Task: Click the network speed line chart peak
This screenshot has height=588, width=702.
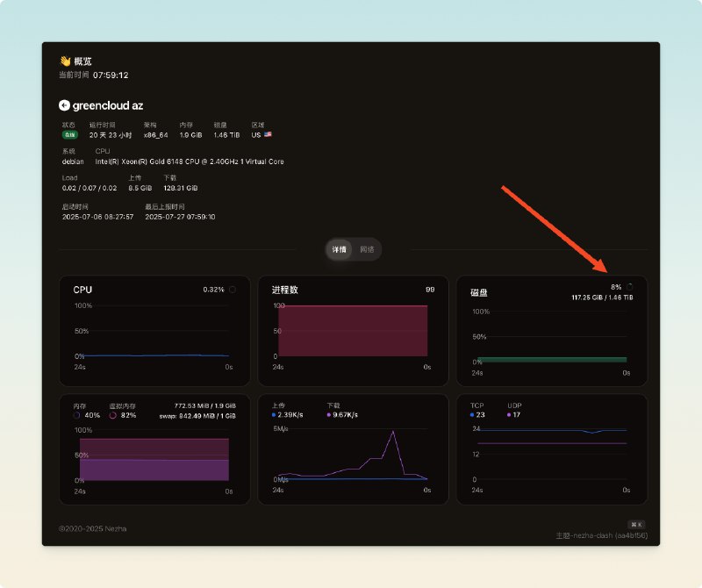Action: [x=392, y=432]
